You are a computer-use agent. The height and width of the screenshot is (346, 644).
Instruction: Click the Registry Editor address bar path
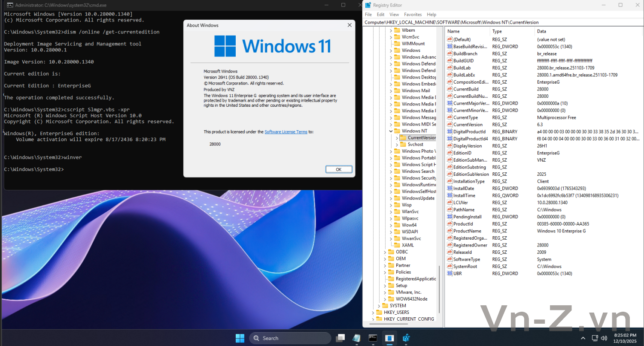[451, 22]
